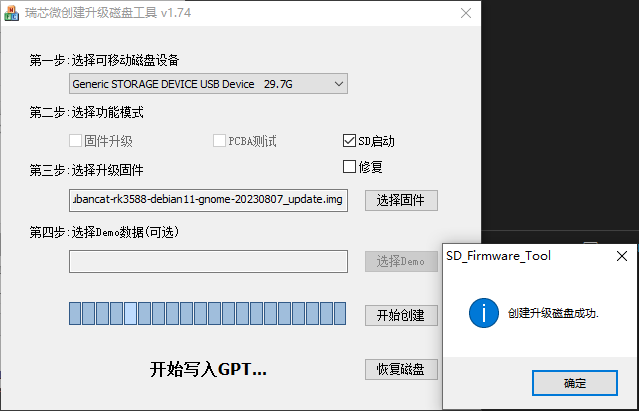Viewport: 639px width, 411px height.
Task: Click the firmware path input field
Action: coord(208,200)
